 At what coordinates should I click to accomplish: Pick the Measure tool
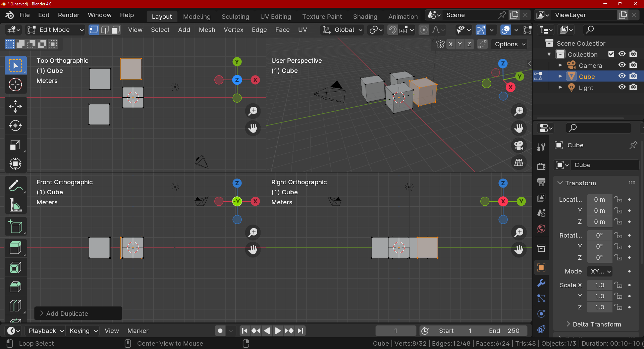[15, 205]
